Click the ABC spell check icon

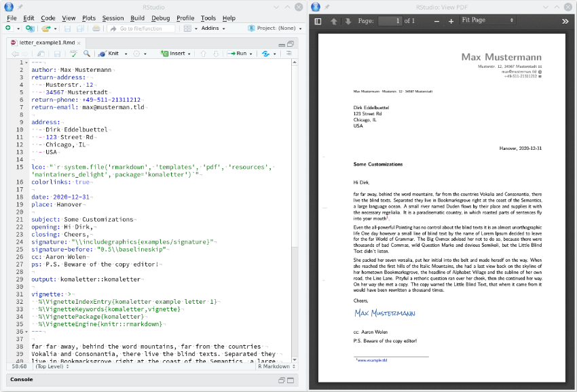point(73,54)
